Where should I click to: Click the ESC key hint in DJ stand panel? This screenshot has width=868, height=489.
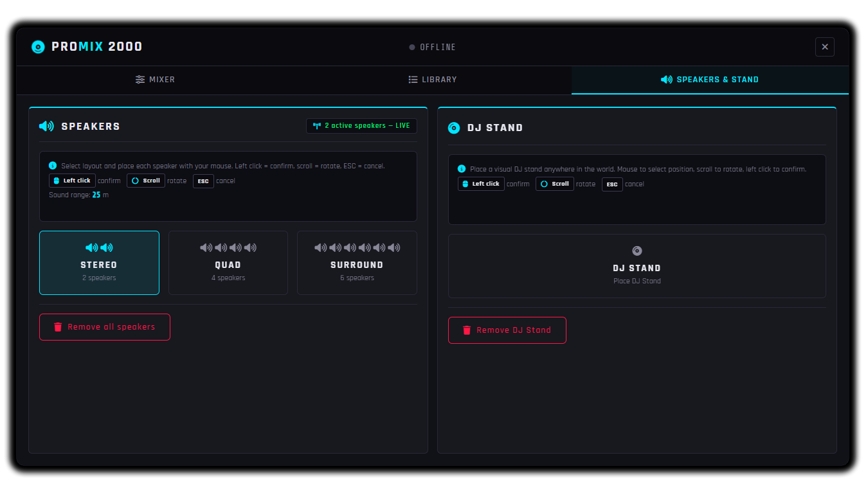coord(612,184)
